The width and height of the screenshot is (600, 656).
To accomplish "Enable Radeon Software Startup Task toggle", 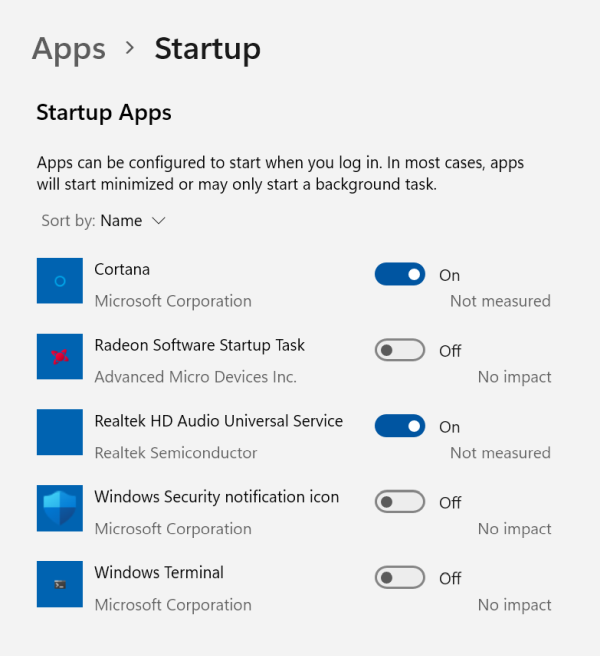I will (400, 351).
